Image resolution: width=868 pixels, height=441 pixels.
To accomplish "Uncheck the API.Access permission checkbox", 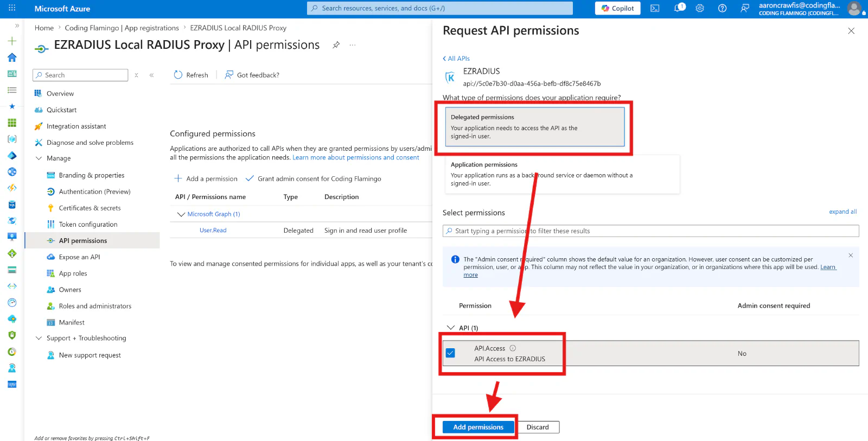I will pyautogui.click(x=450, y=353).
